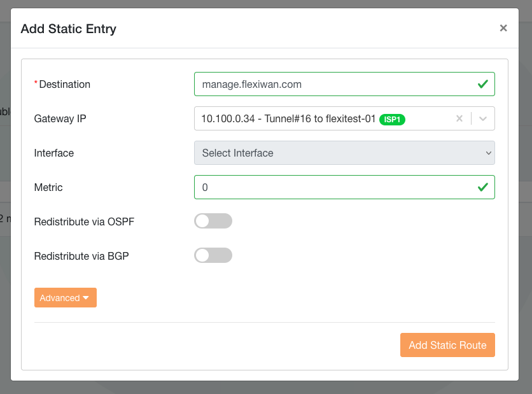The height and width of the screenshot is (394, 532).
Task: Open the Gateway IP dropdown arrow
Action: pyautogui.click(x=483, y=118)
